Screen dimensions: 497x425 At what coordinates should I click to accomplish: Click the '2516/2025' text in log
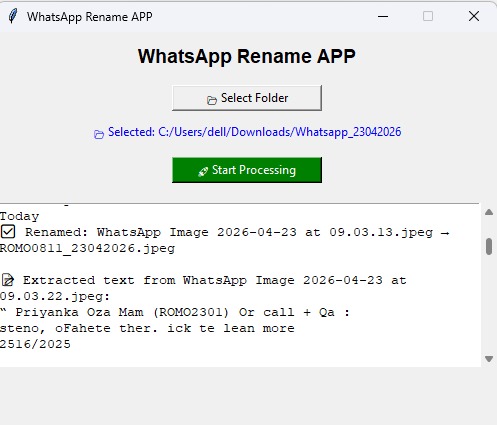(x=35, y=344)
